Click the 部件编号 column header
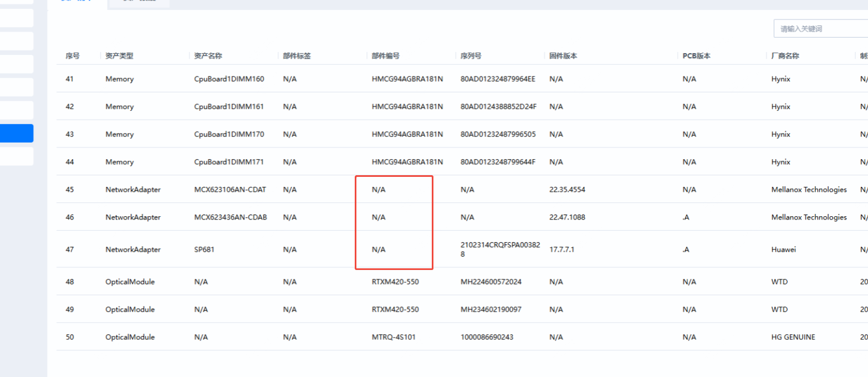 click(386, 56)
